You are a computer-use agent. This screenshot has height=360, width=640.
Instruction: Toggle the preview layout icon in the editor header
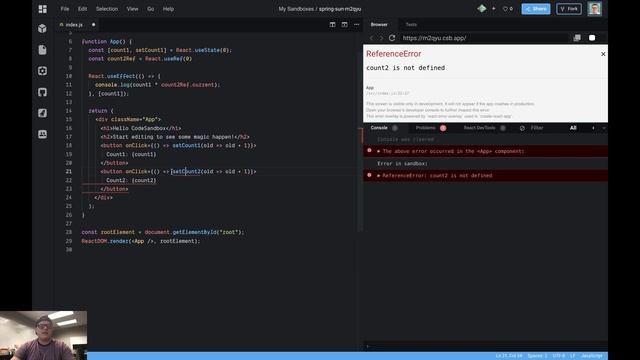point(344,24)
